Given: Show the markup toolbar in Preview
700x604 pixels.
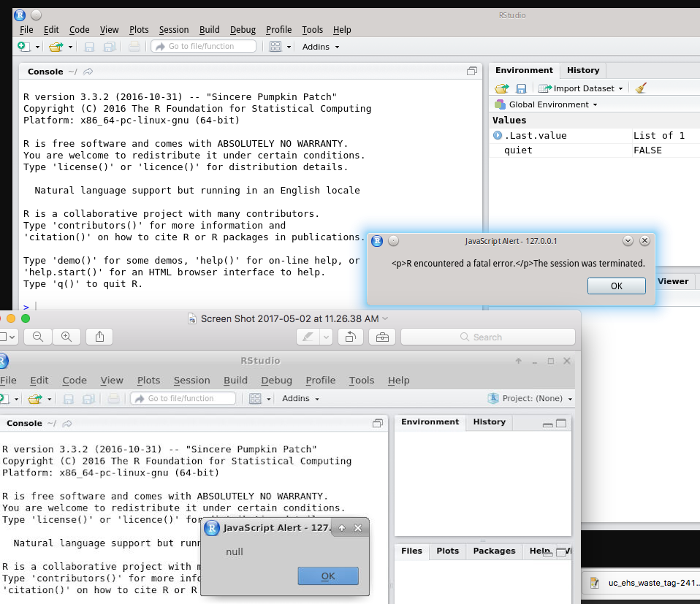Looking at the screenshot, I should coord(382,337).
